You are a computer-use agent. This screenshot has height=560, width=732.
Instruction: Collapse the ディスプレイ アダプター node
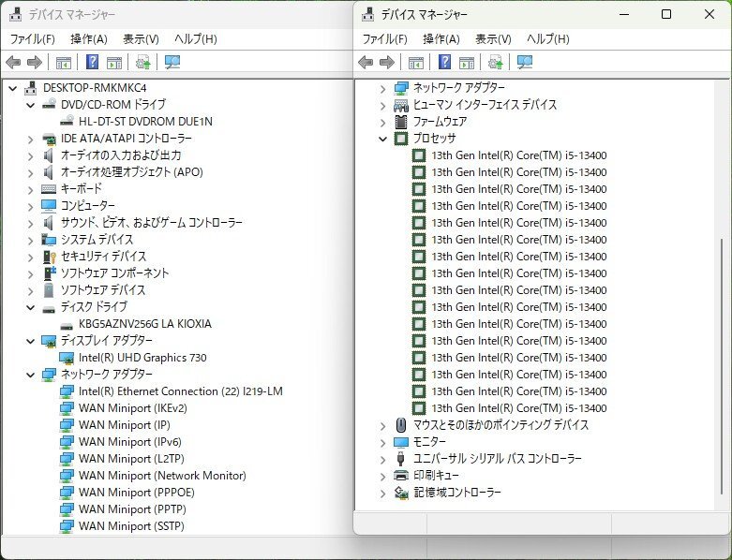(31, 341)
